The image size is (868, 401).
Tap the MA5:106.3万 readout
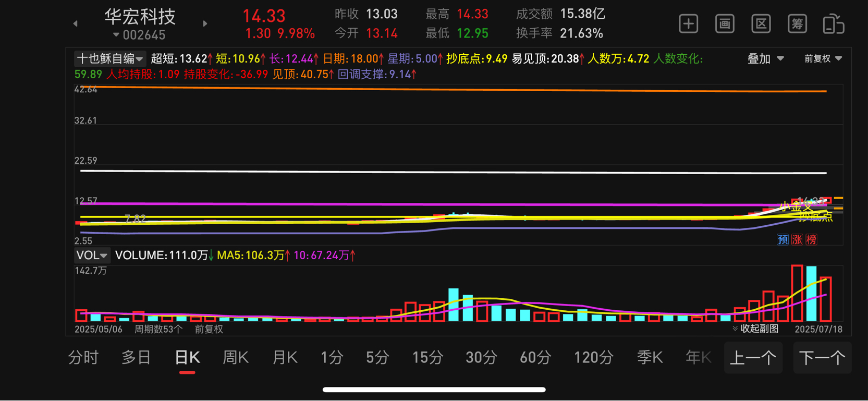tap(253, 255)
